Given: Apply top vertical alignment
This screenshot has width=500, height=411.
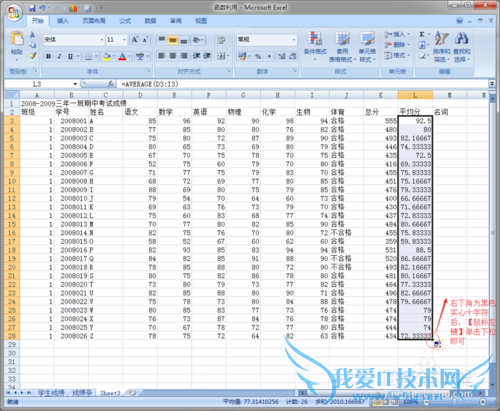Looking at the screenshot, I should tap(162, 40).
